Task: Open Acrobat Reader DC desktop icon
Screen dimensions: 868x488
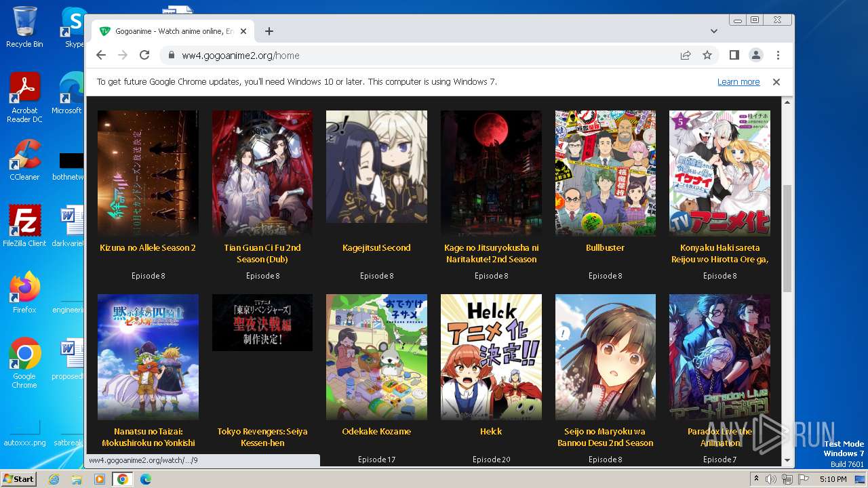Action: pyautogui.click(x=24, y=97)
